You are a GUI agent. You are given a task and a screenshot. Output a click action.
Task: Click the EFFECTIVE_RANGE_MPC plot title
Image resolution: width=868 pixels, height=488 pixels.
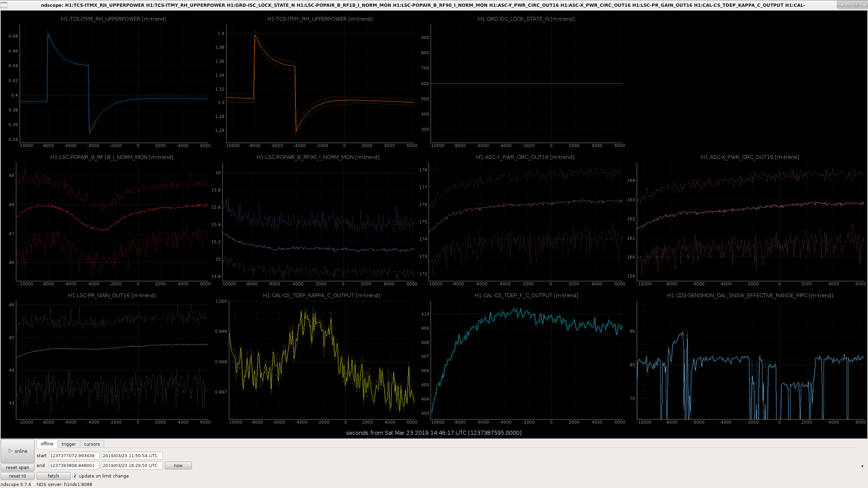[x=750, y=296]
